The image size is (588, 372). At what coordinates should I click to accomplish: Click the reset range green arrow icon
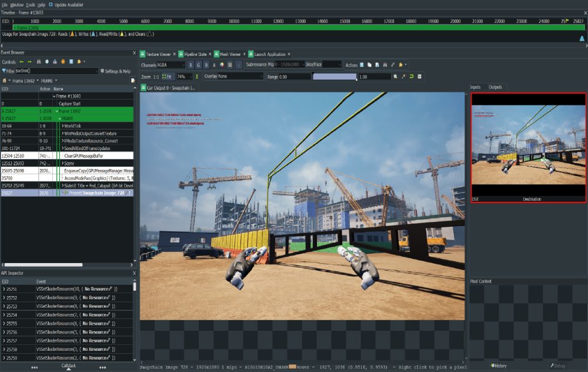[412, 77]
